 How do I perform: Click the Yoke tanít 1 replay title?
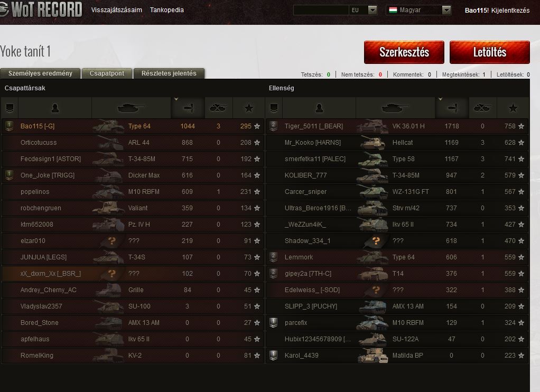coord(25,51)
